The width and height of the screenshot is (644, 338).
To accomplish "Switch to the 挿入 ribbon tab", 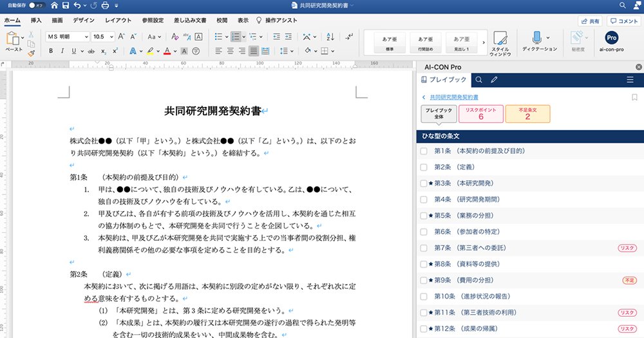I will pos(35,20).
